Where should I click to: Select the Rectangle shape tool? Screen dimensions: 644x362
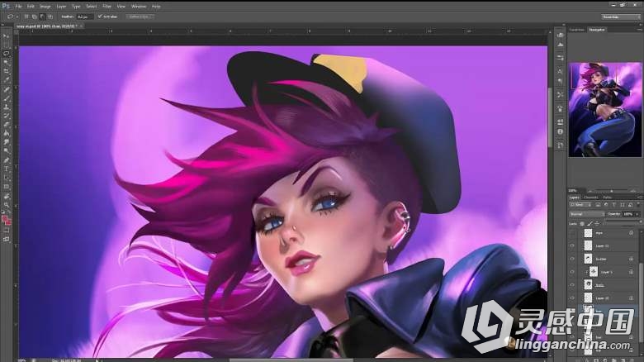click(6, 187)
